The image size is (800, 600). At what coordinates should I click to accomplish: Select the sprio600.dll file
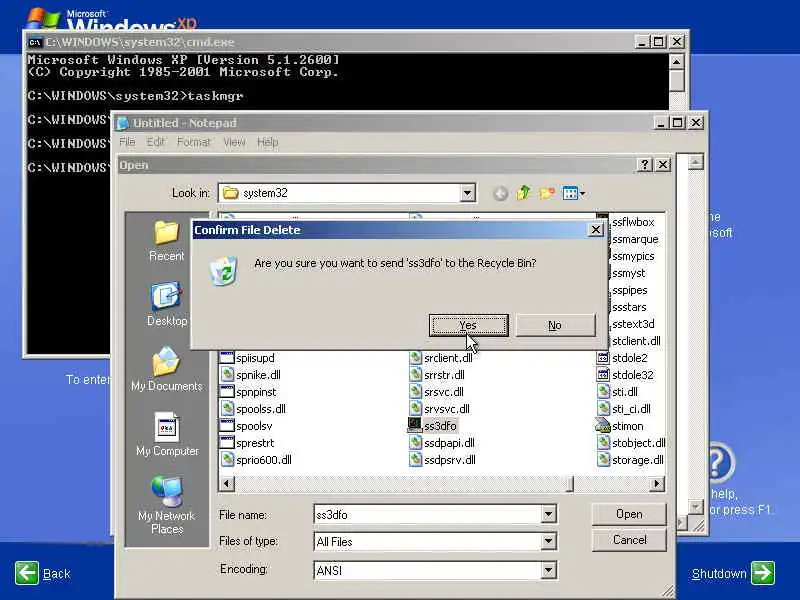pos(256,460)
